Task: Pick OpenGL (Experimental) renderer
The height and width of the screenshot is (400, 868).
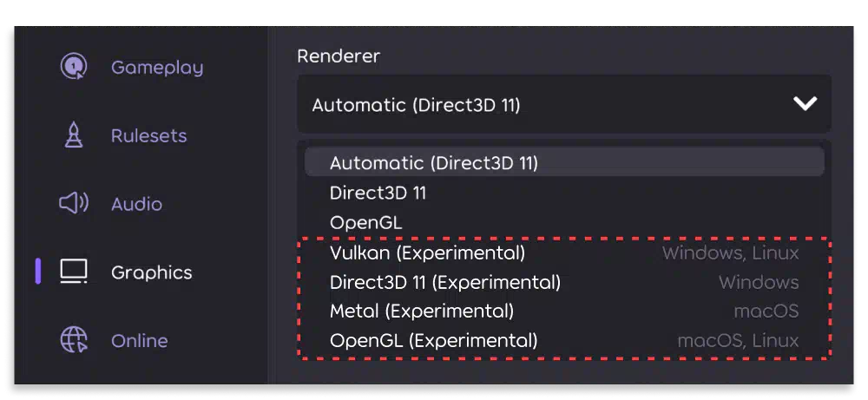Action: tap(564, 341)
